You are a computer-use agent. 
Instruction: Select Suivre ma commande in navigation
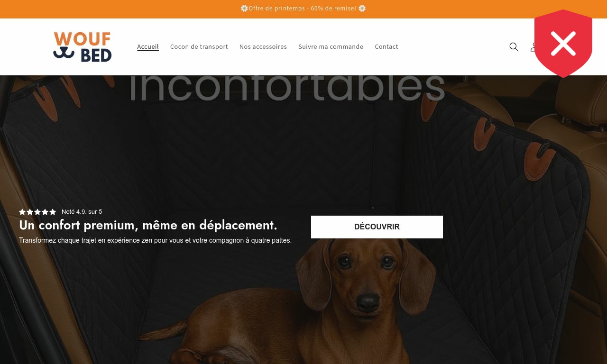(x=331, y=46)
